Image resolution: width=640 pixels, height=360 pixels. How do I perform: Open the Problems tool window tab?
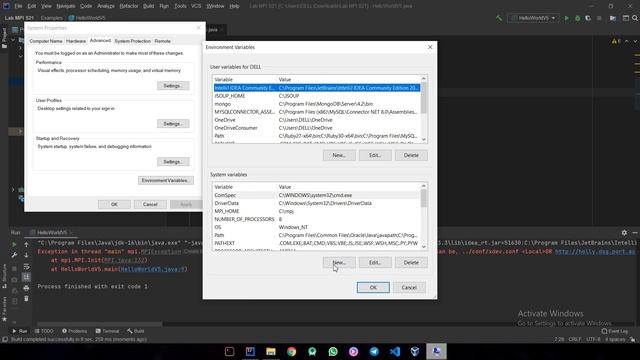pos(75,331)
